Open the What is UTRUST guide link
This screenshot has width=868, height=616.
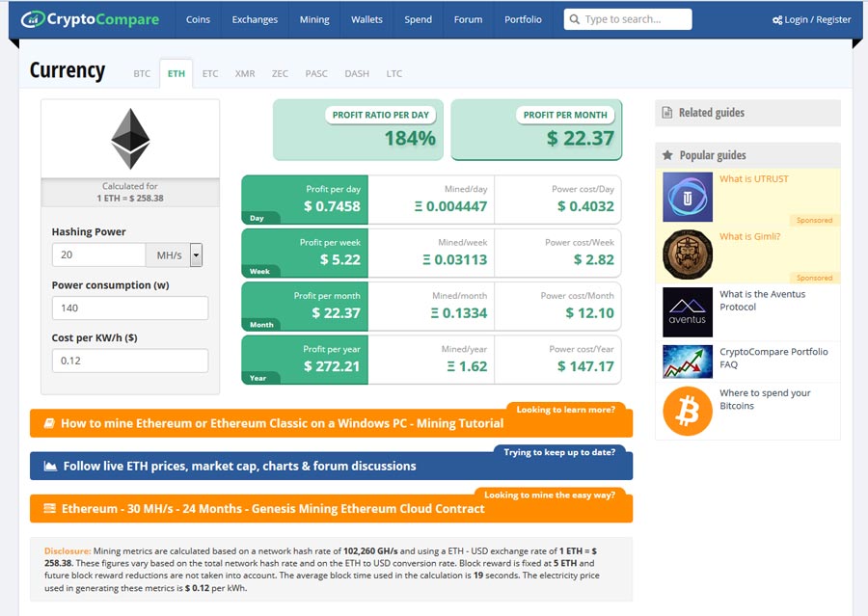click(x=753, y=178)
